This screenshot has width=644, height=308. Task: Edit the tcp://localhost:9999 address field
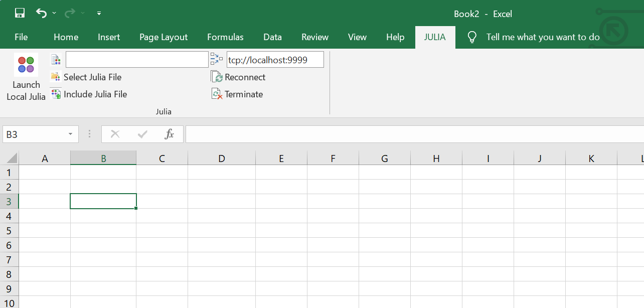pyautogui.click(x=275, y=59)
